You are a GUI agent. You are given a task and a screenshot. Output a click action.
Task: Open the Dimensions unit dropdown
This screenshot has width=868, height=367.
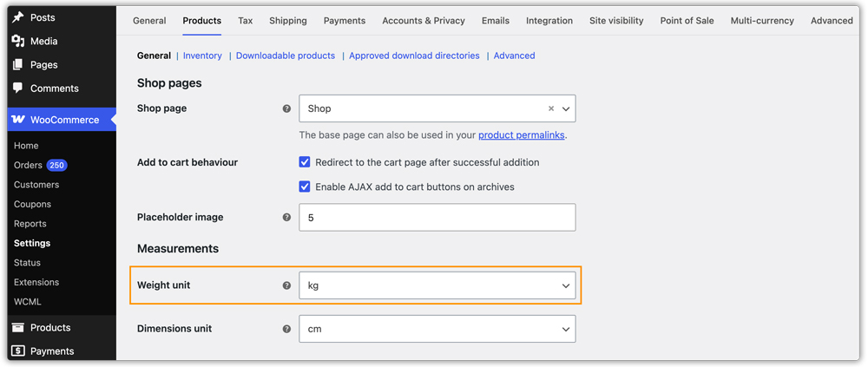(437, 329)
